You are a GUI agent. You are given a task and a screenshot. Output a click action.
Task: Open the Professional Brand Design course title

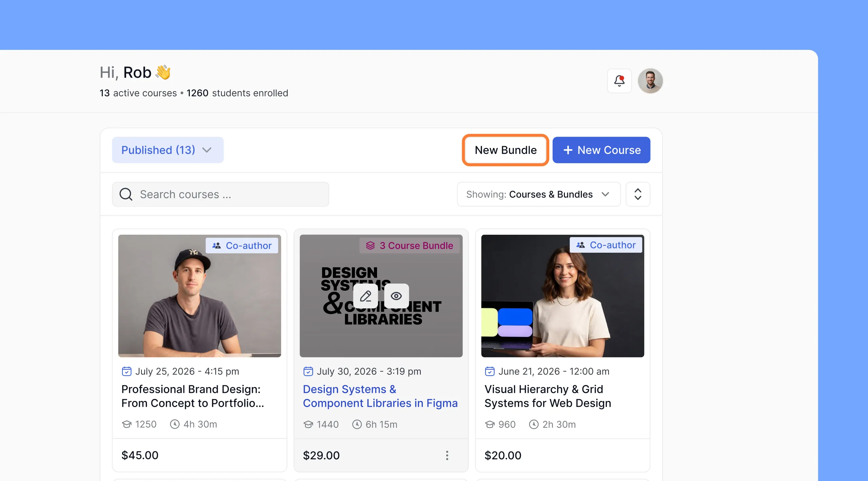(193, 396)
